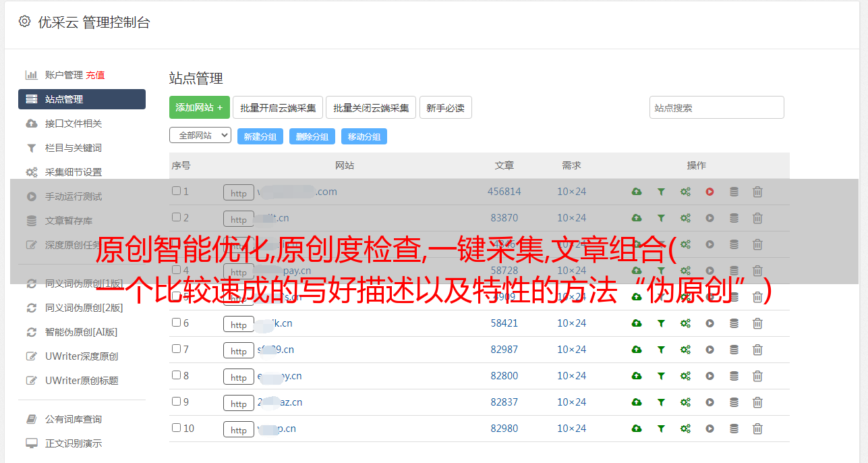The image size is (868, 463).
Task: Click the database stack icon in row 1
Action: point(734,192)
